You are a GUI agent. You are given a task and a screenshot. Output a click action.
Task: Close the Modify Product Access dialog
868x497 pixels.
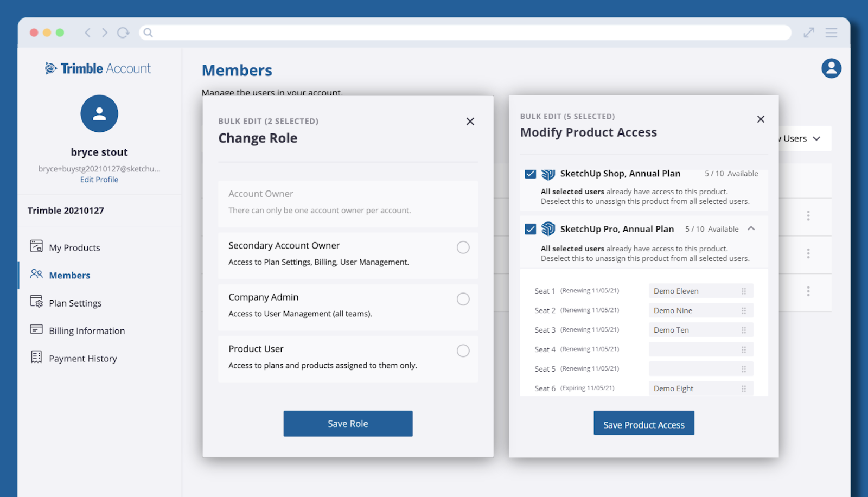point(761,119)
